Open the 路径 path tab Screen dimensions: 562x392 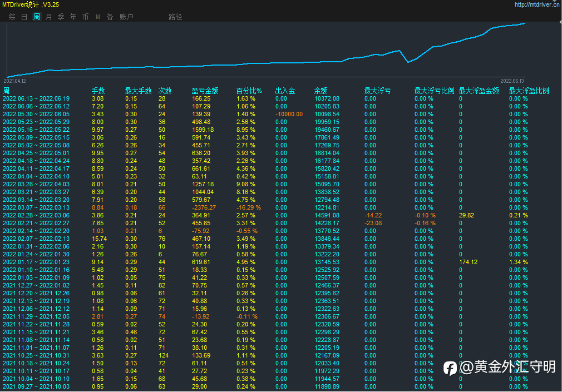pos(175,17)
